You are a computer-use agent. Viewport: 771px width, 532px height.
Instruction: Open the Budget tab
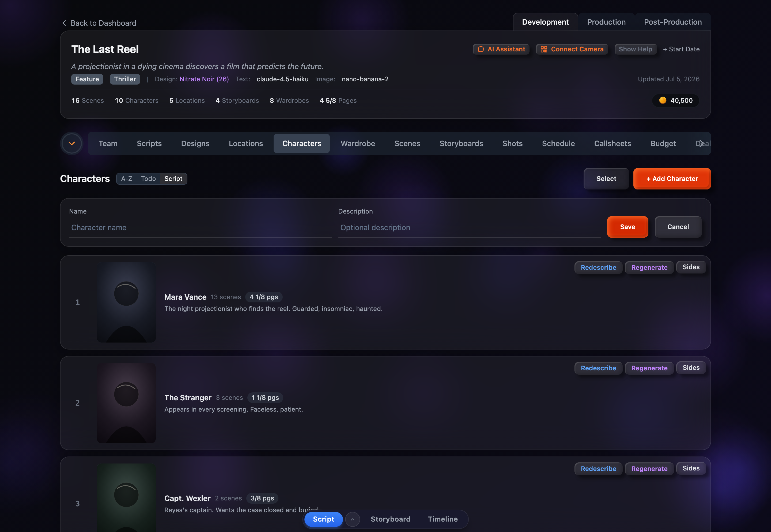point(663,144)
